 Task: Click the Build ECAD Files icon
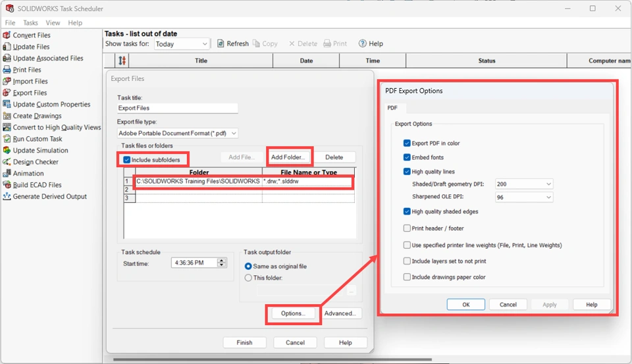coord(7,184)
